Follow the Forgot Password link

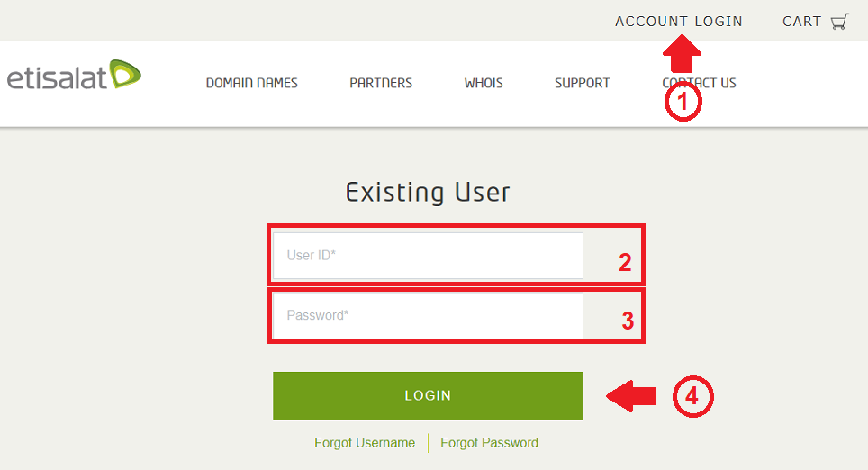(x=489, y=443)
